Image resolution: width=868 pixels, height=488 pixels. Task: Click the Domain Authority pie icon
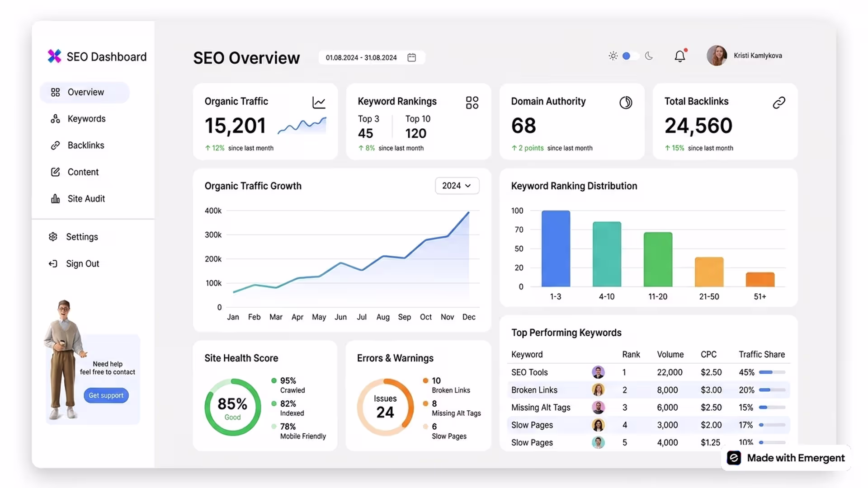tap(626, 103)
